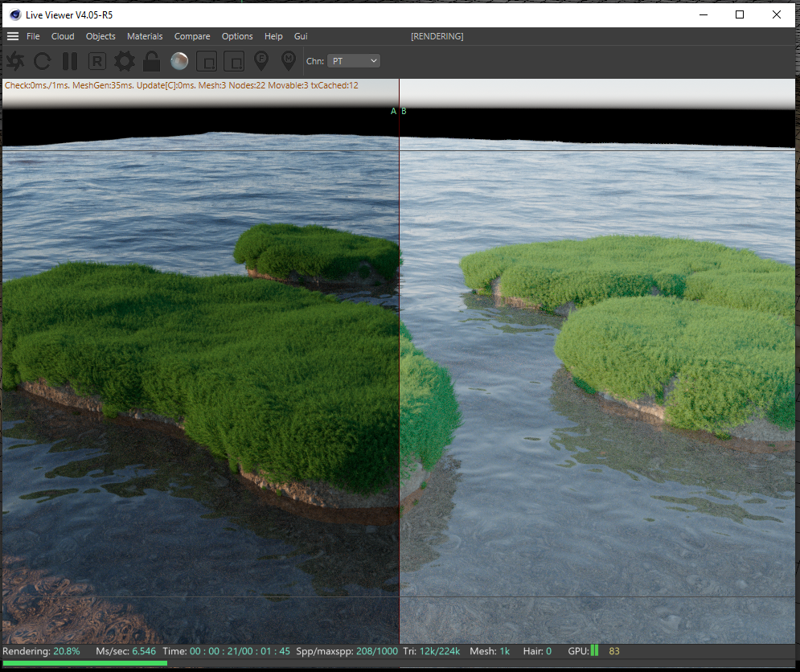Image resolution: width=800 pixels, height=672 pixels.
Task: Click the Ms/sec 6.546 status value
Action: pos(126,651)
